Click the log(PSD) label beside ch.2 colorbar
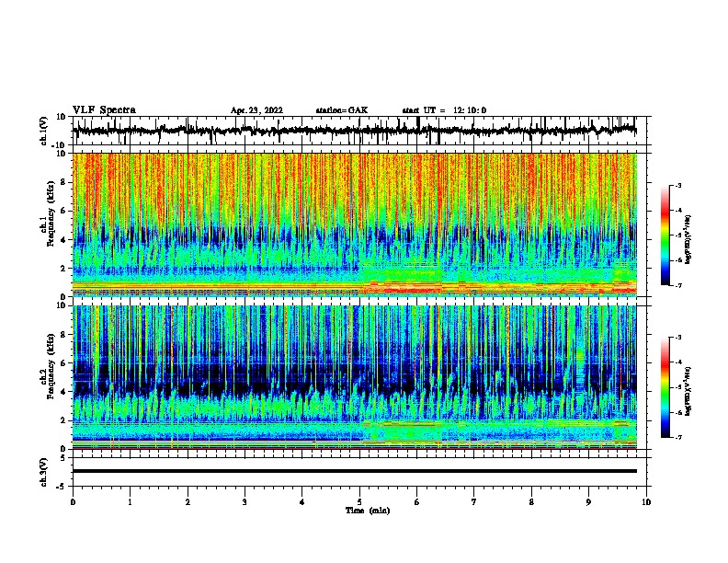Image resolution: width=728 pixels, height=563 pixels. coord(688,391)
